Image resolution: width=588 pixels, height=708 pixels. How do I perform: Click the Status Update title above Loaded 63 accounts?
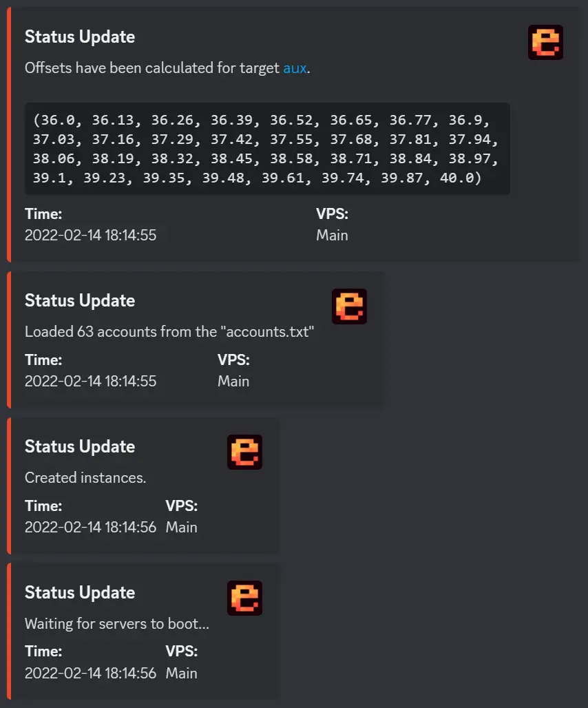[80, 300]
